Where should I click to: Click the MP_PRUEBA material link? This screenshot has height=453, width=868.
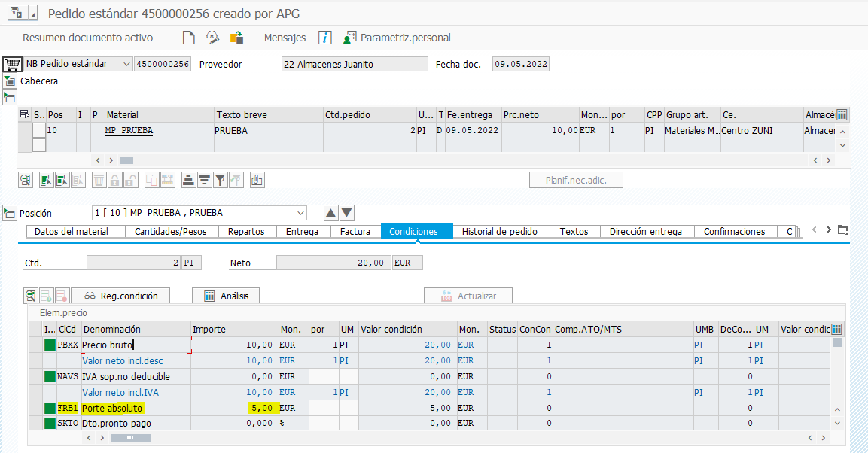pos(129,130)
